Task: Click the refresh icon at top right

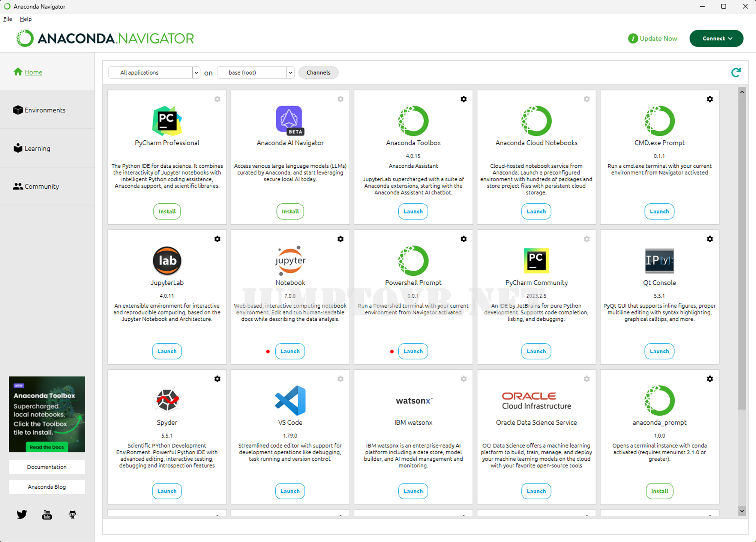Action: [x=736, y=72]
